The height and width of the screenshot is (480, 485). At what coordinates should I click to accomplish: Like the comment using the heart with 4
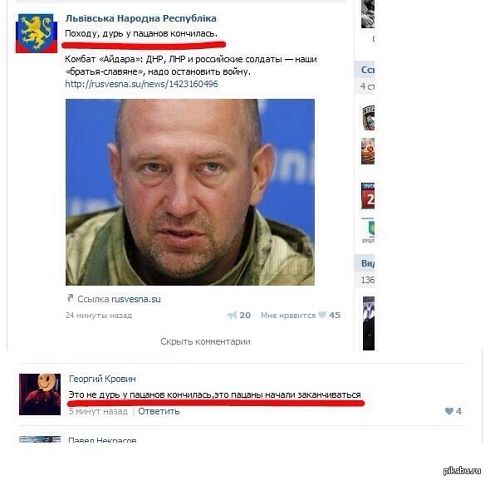click(x=449, y=411)
